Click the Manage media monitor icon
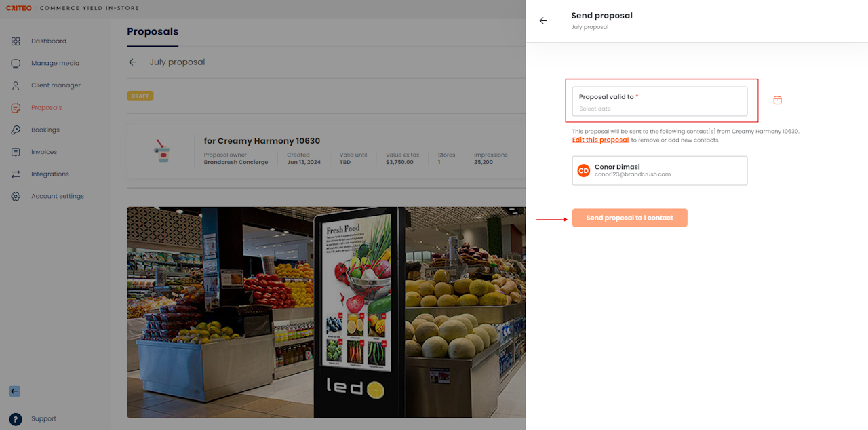The width and height of the screenshot is (868, 430). [x=16, y=63]
